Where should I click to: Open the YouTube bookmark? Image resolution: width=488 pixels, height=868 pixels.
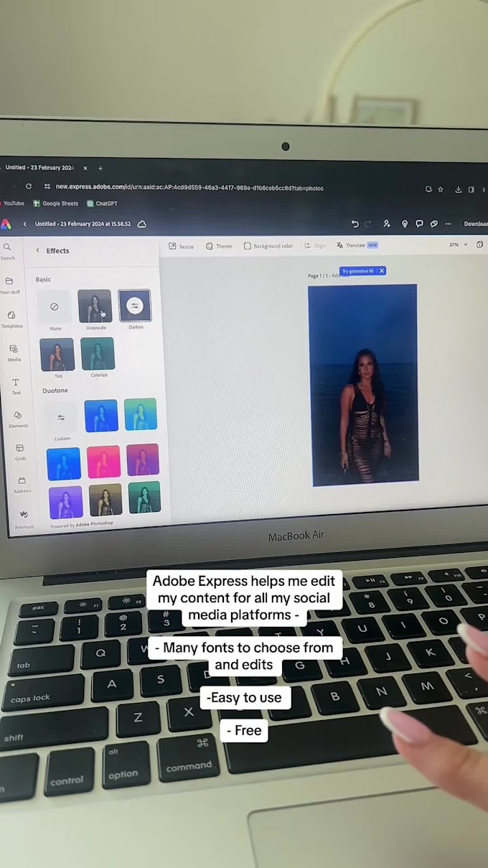coord(12,203)
